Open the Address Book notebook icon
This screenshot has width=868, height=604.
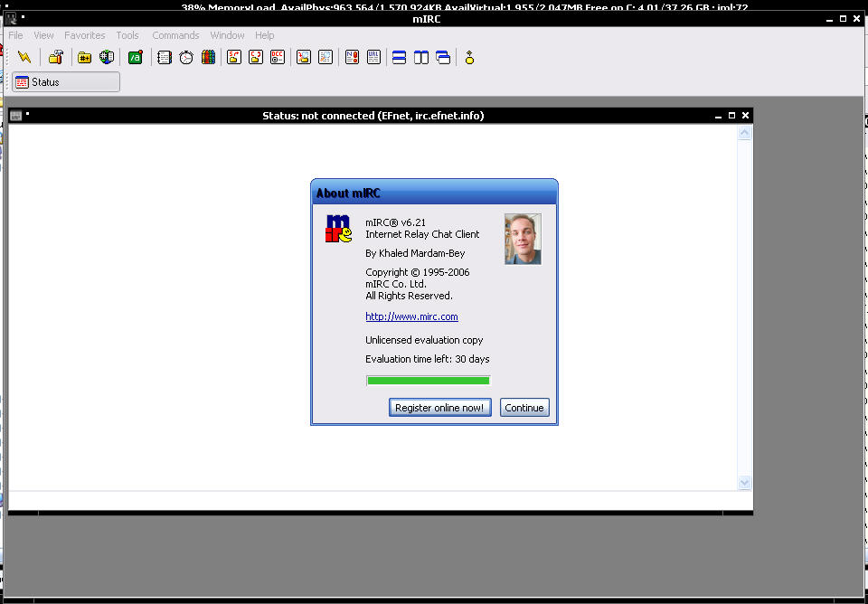(165, 57)
